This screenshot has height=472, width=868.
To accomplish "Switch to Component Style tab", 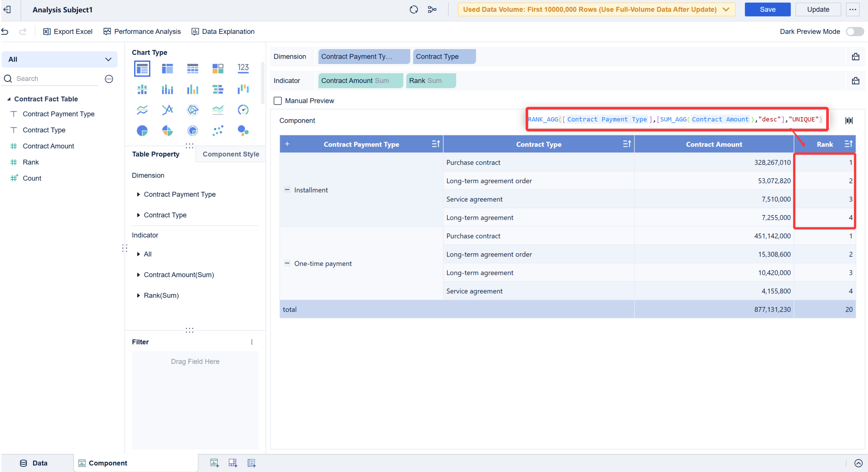I will coord(231,154).
